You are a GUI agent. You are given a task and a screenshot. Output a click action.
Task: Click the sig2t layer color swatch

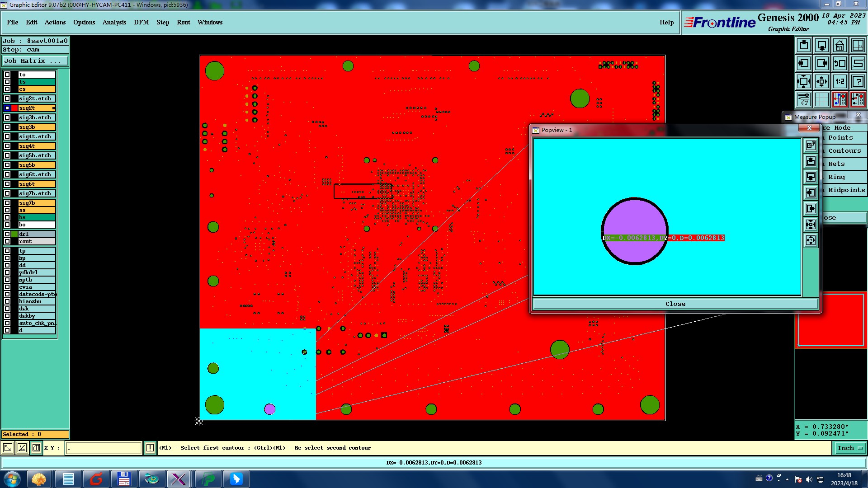[x=14, y=108]
